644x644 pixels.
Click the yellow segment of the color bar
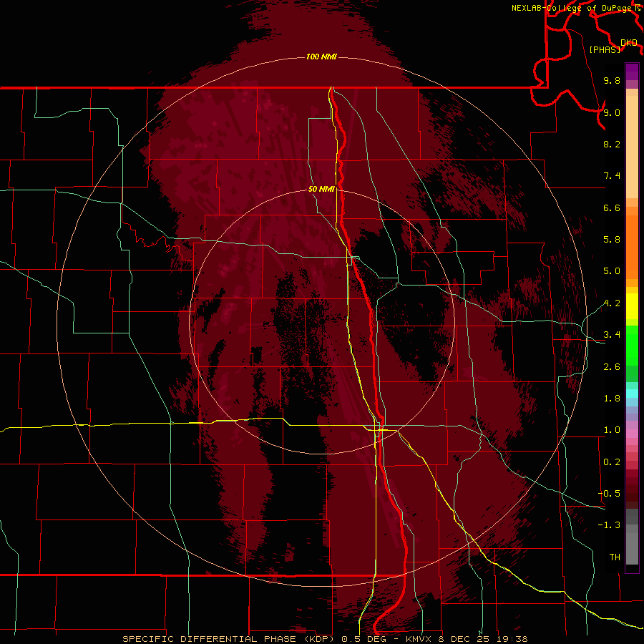pos(632,306)
